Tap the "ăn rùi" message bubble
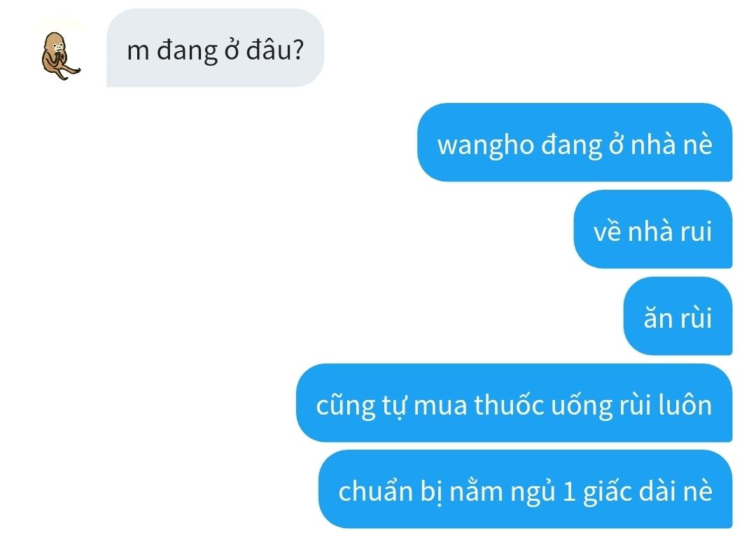Image resolution: width=756 pixels, height=533 pixels. point(678,316)
